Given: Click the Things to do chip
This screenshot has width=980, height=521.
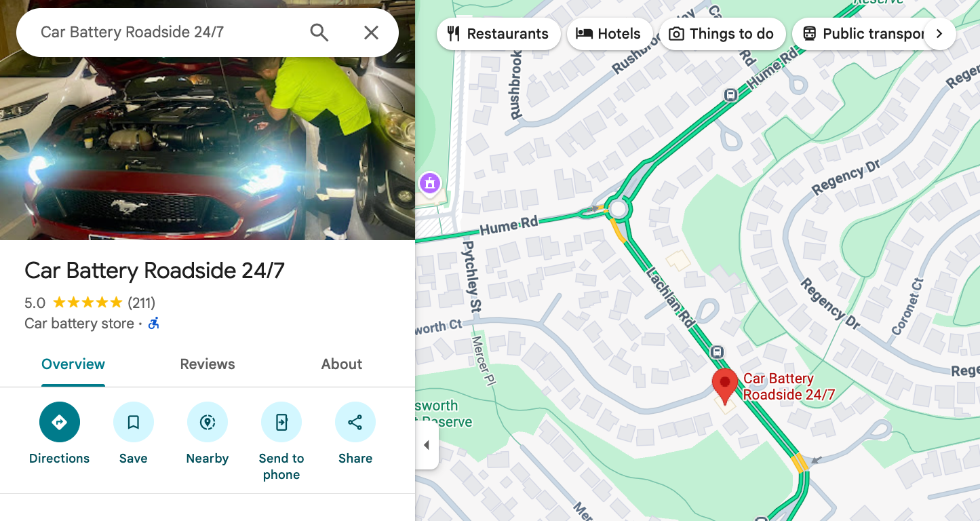Looking at the screenshot, I should (722, 34).
